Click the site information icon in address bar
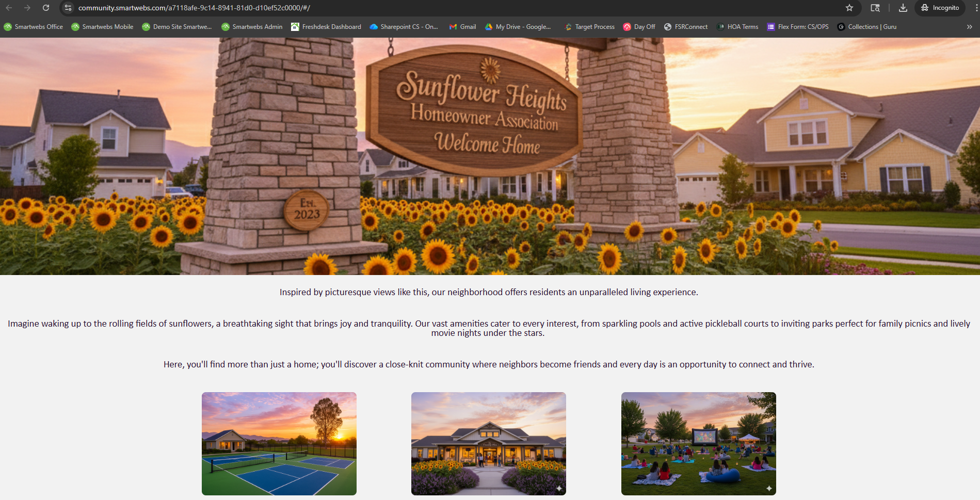 68,8
